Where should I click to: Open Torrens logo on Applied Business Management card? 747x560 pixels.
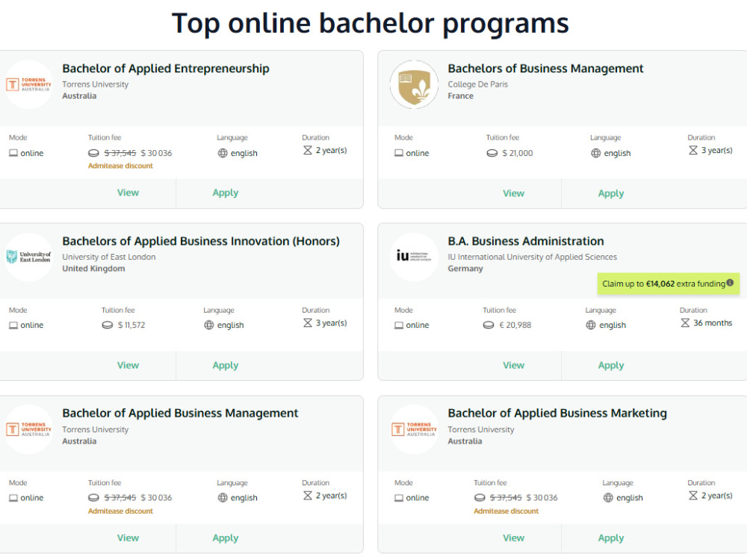point(28,429)
